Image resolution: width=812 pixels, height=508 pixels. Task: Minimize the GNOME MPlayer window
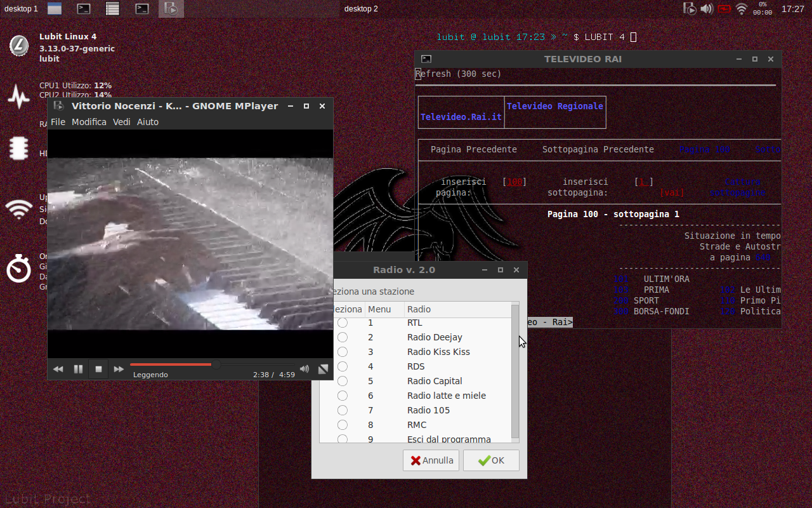pyautogui.click(x=291, y=106)
